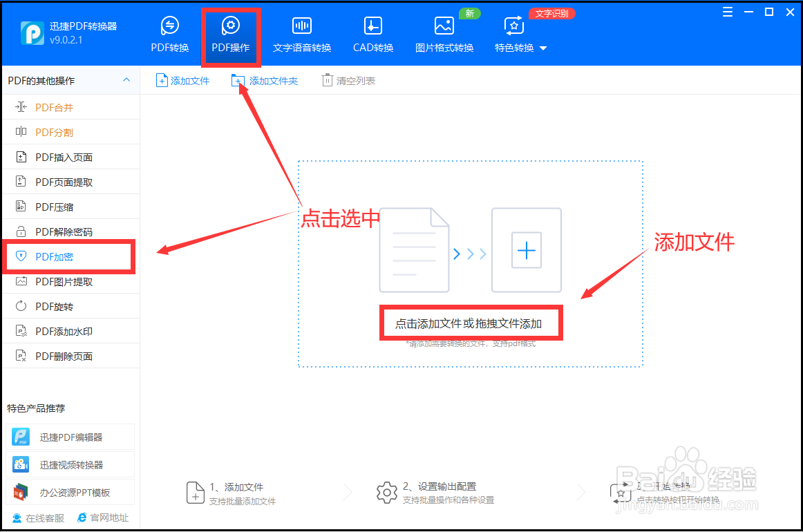
Task: Click the PDF图片提取 image icon
Action: pyautogui.click(x=21, y=281)
